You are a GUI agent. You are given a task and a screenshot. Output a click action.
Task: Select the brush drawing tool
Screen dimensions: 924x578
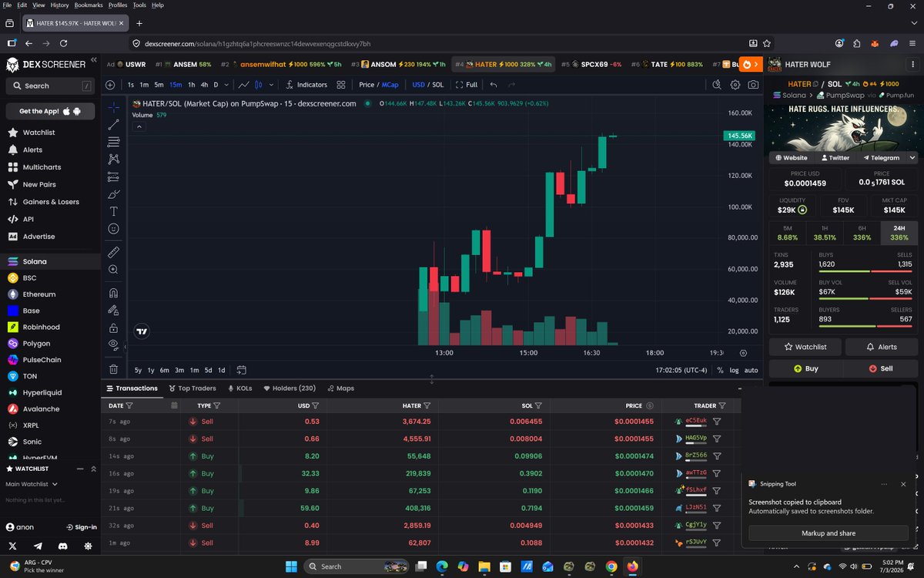click(113, 193)
